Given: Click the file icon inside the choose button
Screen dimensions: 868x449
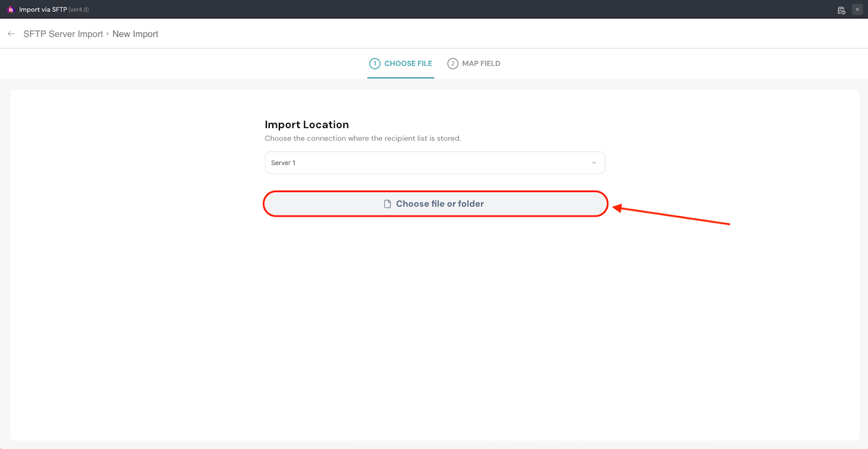Looking at the screenshot, I should coord(387,204).
